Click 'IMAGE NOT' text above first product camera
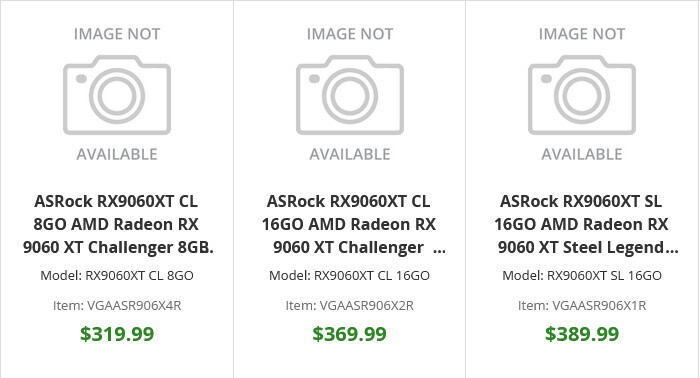Image resolution: width=700 pixels, height=378 pixels. [117, 34]
